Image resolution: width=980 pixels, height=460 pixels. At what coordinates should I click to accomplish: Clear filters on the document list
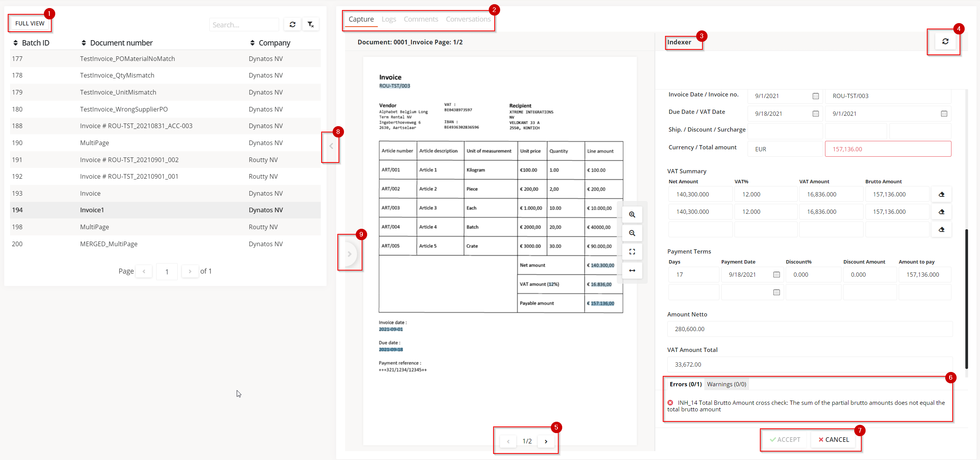point(311,24)
